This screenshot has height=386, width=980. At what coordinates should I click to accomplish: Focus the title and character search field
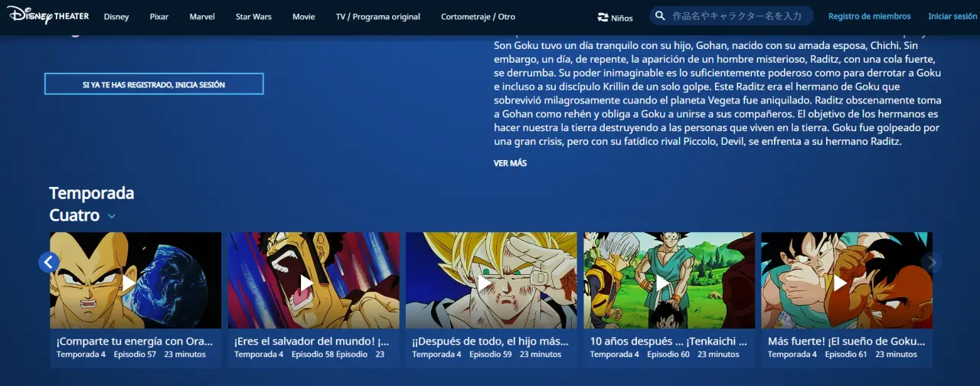click(737, 16)
